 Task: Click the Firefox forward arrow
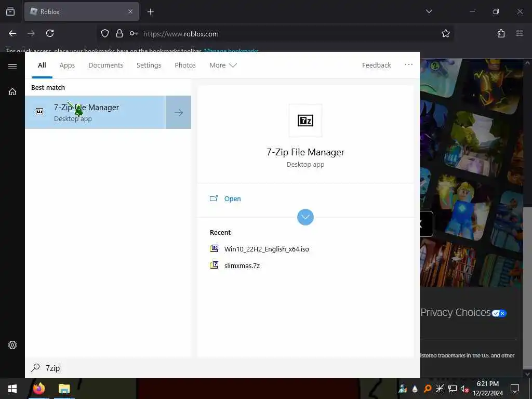(31, 33)
